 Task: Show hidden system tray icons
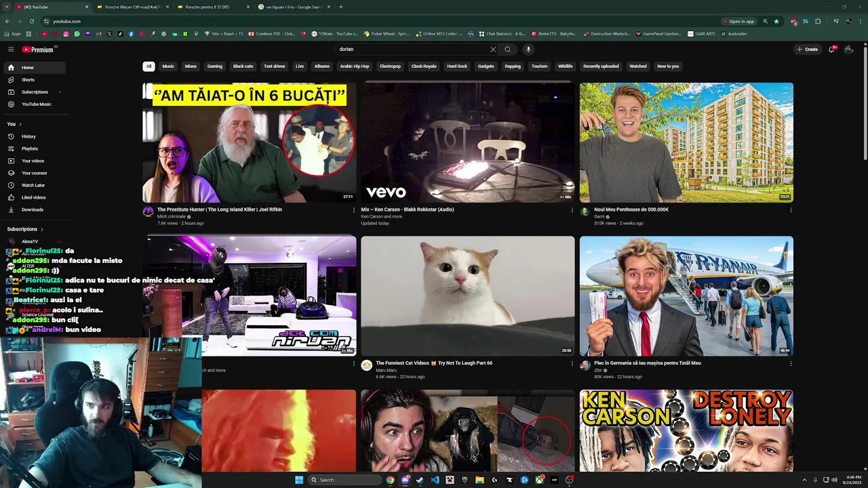[x=804, y=480]
